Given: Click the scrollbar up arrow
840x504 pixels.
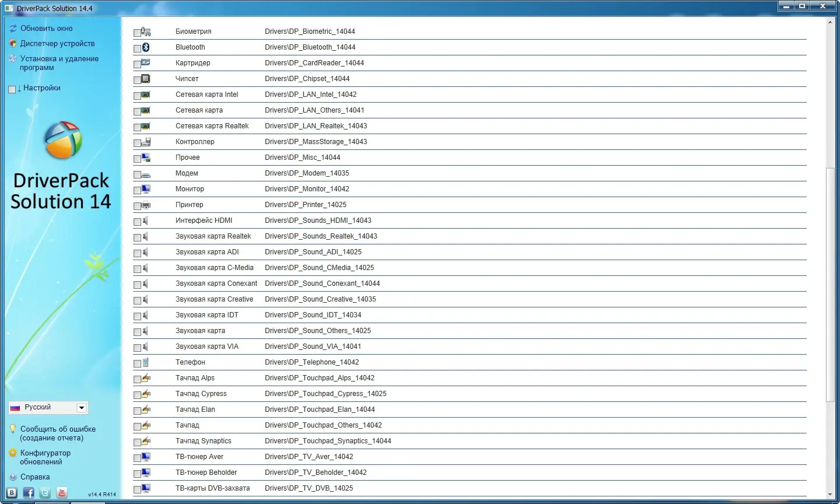Looking at the screenshot, I should click(x=831, y=22).
